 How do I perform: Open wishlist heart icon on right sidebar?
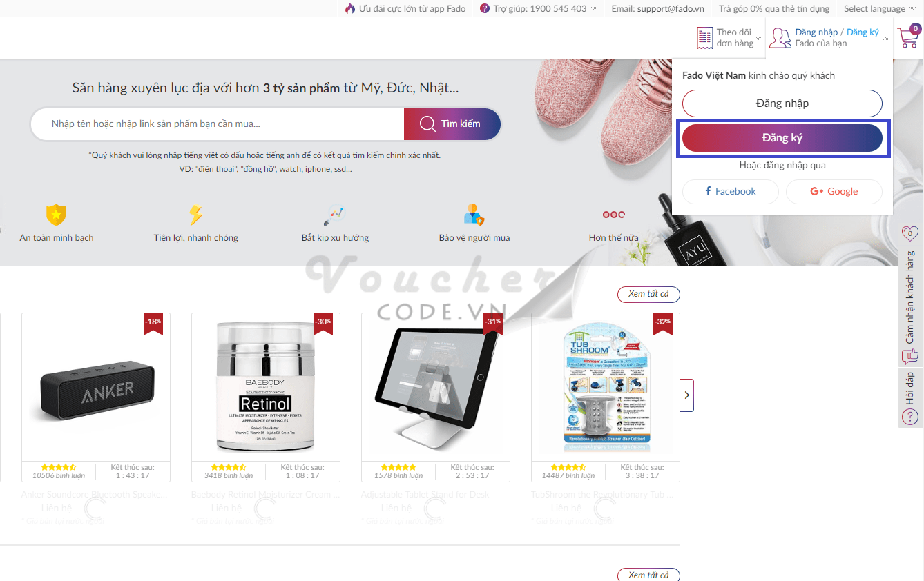point(909,234)
